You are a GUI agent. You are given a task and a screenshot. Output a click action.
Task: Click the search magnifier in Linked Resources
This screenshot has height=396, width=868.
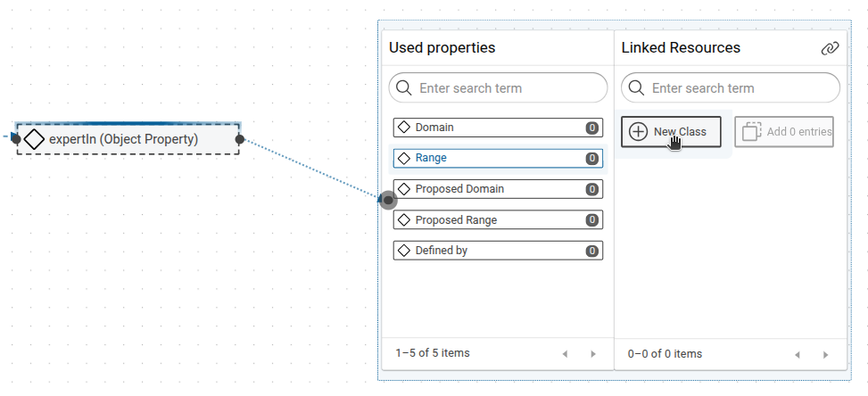point(637,88)
